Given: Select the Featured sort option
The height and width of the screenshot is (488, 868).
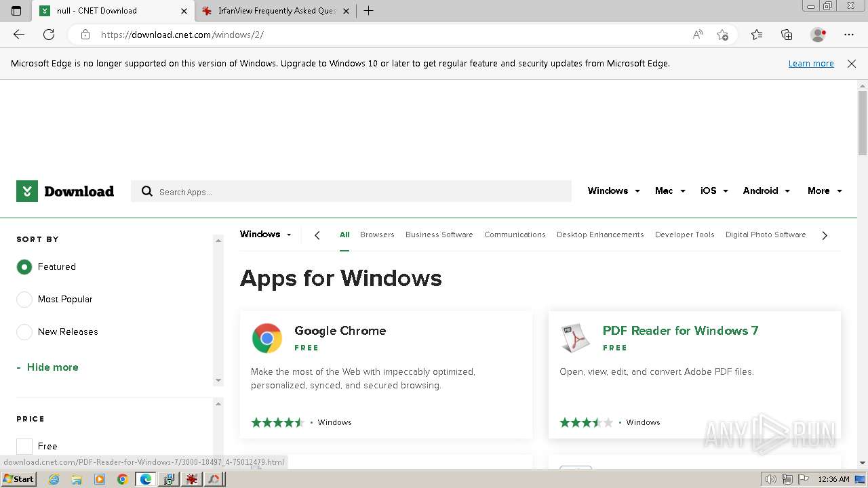Looking at the screenshot, I should [x=24, y=267].
